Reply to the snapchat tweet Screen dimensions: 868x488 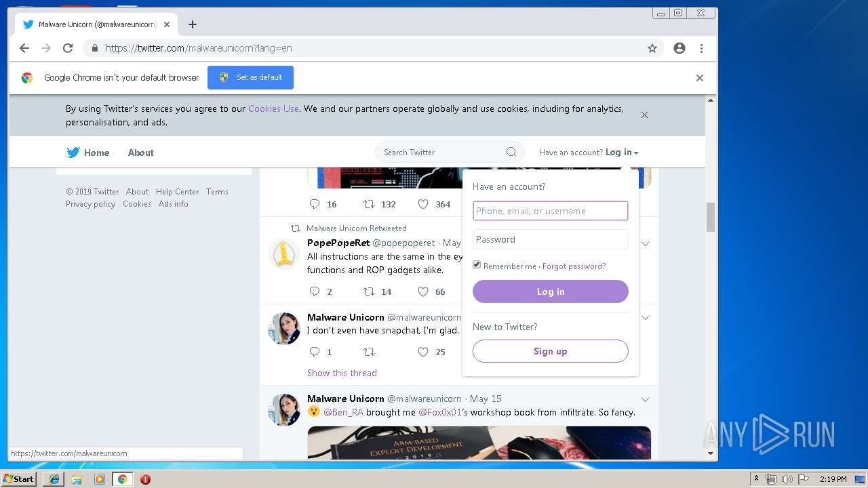[315, 352]
